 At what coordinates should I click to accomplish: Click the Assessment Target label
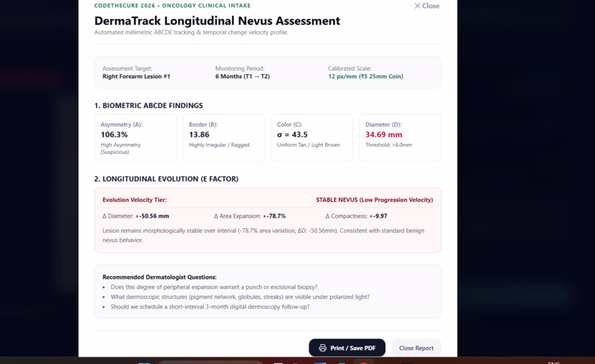tap(127, 69)
